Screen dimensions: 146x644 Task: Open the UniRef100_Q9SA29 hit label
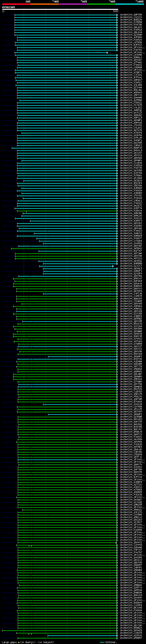click(x=131, y=630)
